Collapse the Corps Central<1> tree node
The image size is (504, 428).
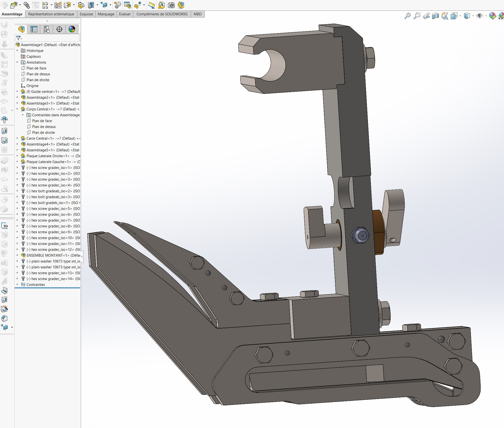click(17, 109)
